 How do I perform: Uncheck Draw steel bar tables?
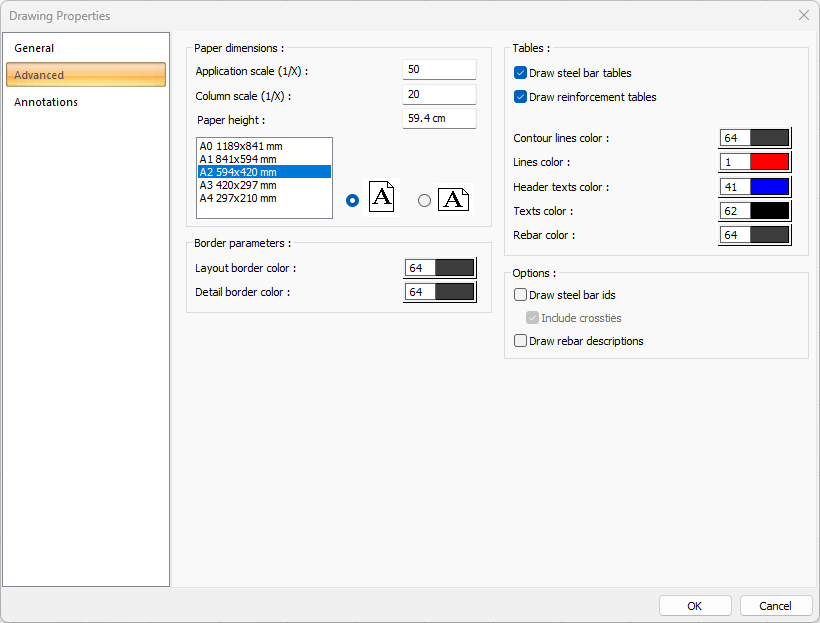pos(521,73)
